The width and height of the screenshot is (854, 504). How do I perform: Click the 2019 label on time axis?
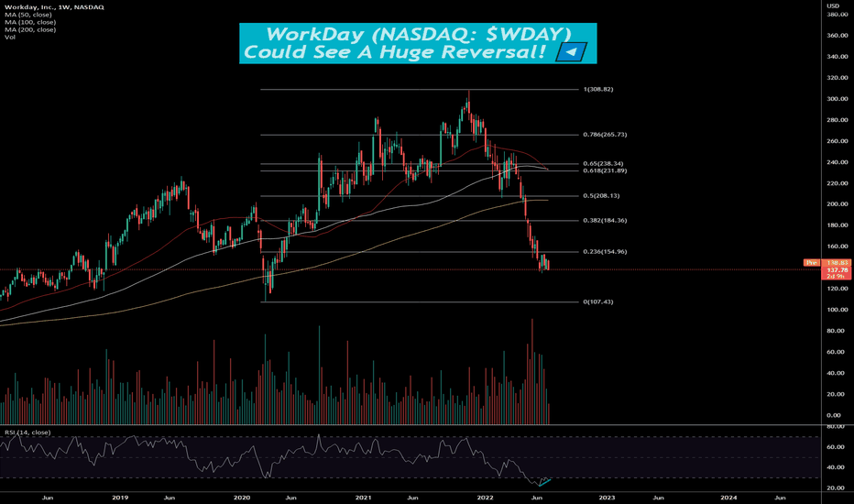(x=120, y=498)
